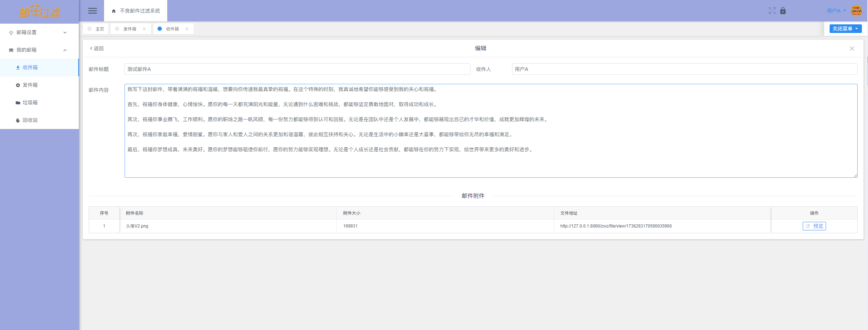Close the 发件箱 tab with its X
Screen dimensions: 868x330
point(144,29)
